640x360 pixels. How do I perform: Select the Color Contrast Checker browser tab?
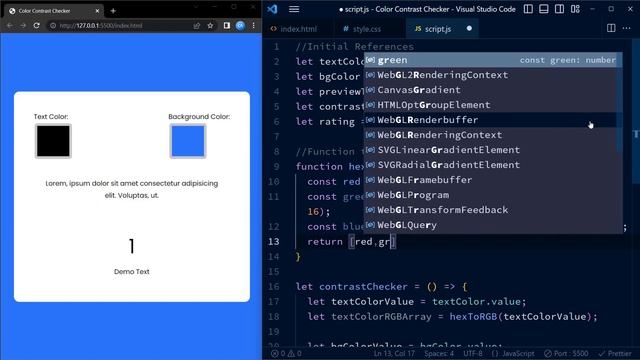[52, 11]
